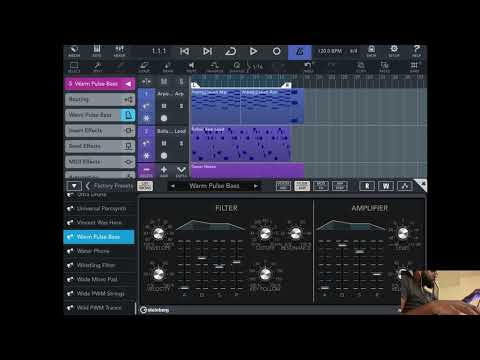
Task: Select Wide PWM Strings preset
Action: [x=99, y=294]
